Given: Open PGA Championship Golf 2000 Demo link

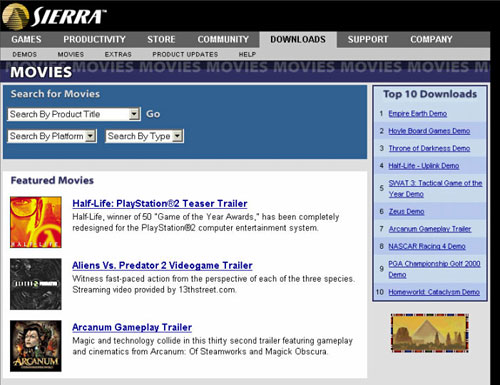Looking at the screenshot, I should point(434,269).
